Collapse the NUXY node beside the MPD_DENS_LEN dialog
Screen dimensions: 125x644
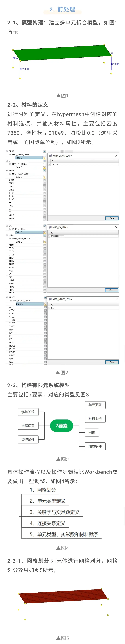(7, 171)
